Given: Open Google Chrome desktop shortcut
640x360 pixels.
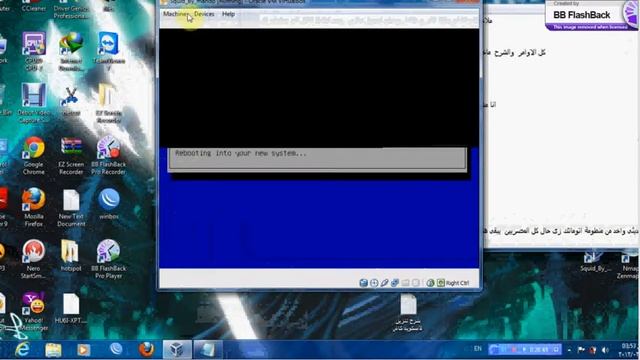Looking at the screenshot, I should [34, 156].
